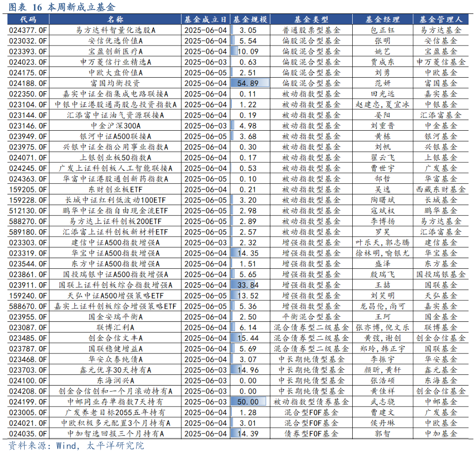Click fund type 平衡混合型基金
The width and height of the screenshot is (476, 453).
[311, 317]
